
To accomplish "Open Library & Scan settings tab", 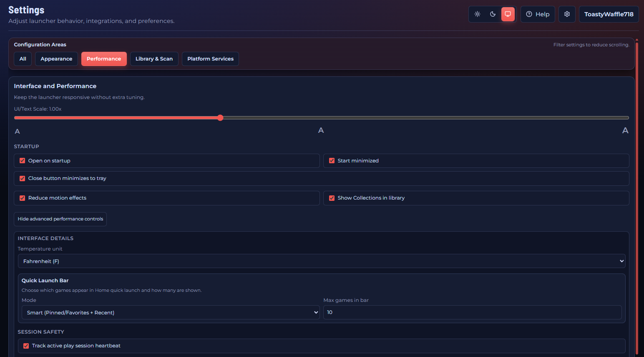I will (154, 59).
